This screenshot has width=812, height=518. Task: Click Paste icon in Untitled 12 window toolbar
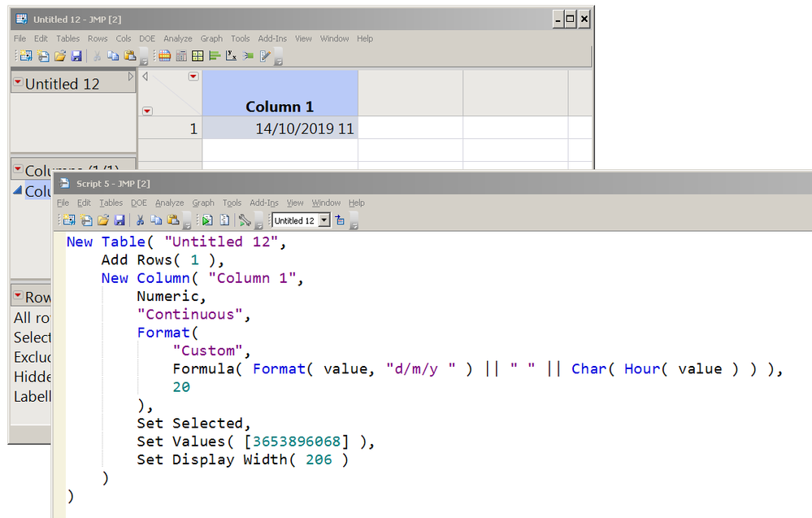pos(130,56)
